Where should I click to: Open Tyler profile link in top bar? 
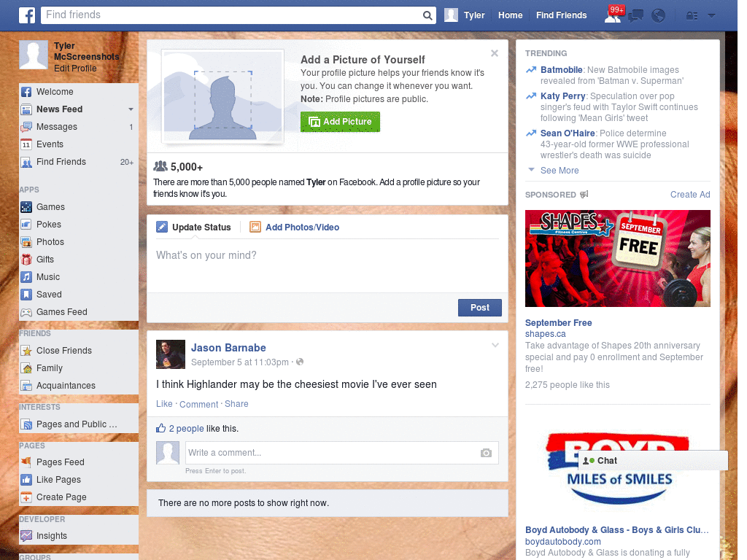[x=474, y=15]
